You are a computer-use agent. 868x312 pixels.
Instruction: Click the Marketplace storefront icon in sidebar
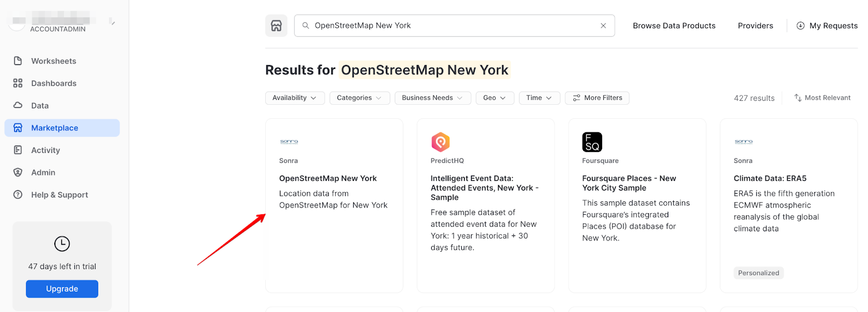click(x=18, y=128)
